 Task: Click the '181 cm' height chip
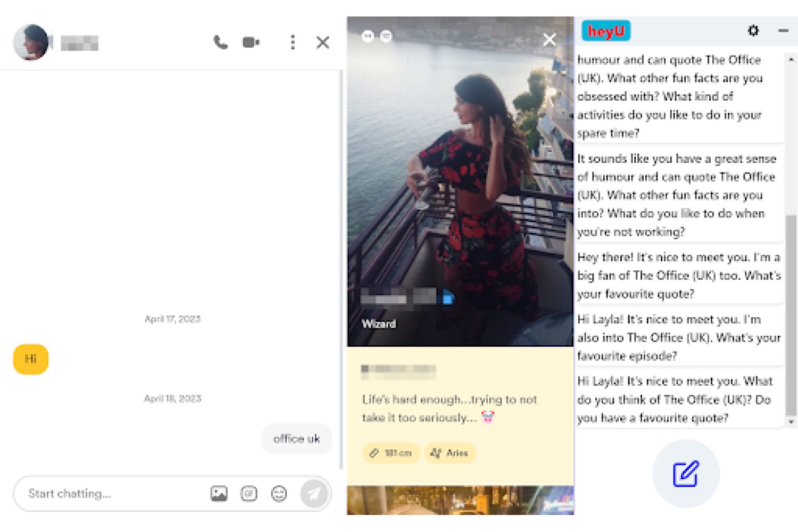point(391,453)
